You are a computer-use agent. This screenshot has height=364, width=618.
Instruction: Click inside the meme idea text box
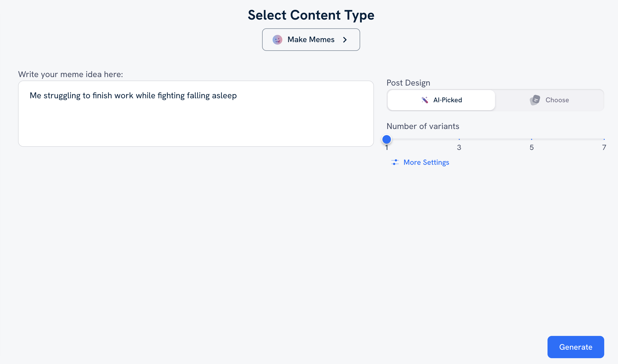tap(196, 114)
